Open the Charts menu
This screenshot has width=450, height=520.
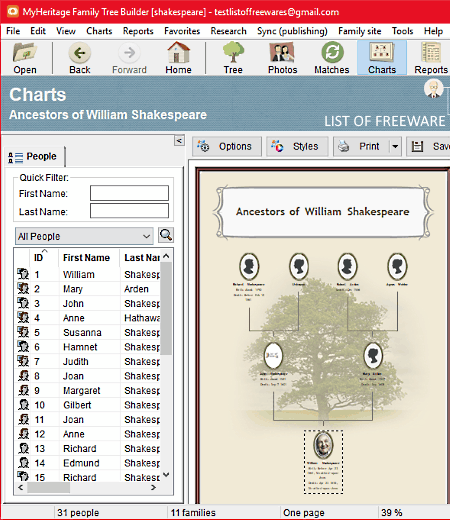click(99, 31)
